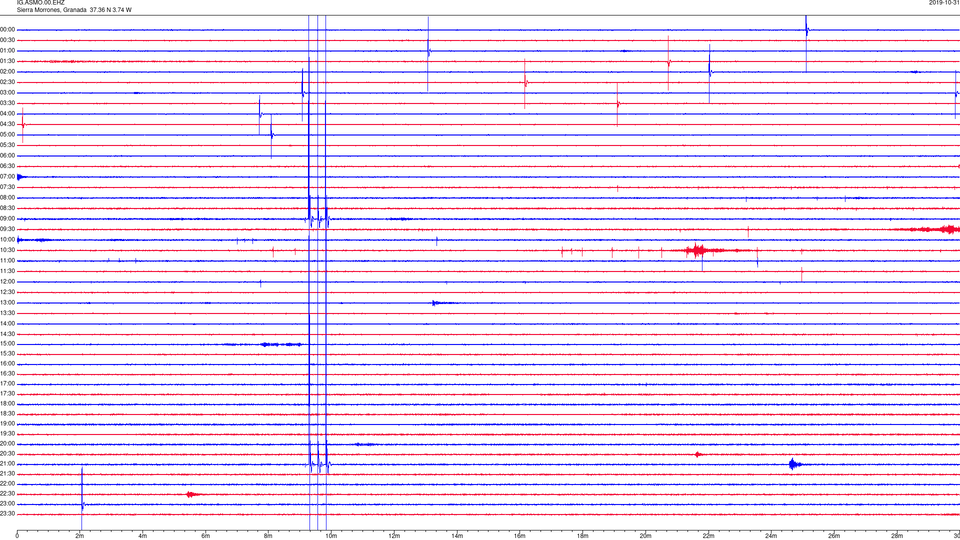960x540 pixels.
Task: Select the 01:30 trace time label
Action: 7,61
